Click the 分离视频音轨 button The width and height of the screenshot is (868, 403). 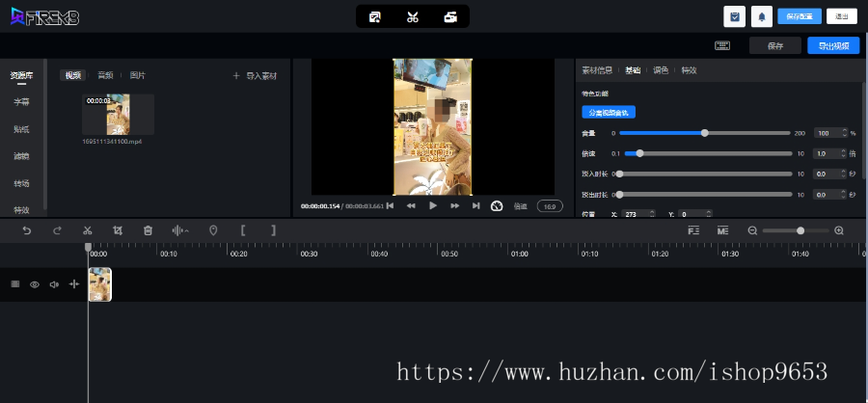click(609, 113)
